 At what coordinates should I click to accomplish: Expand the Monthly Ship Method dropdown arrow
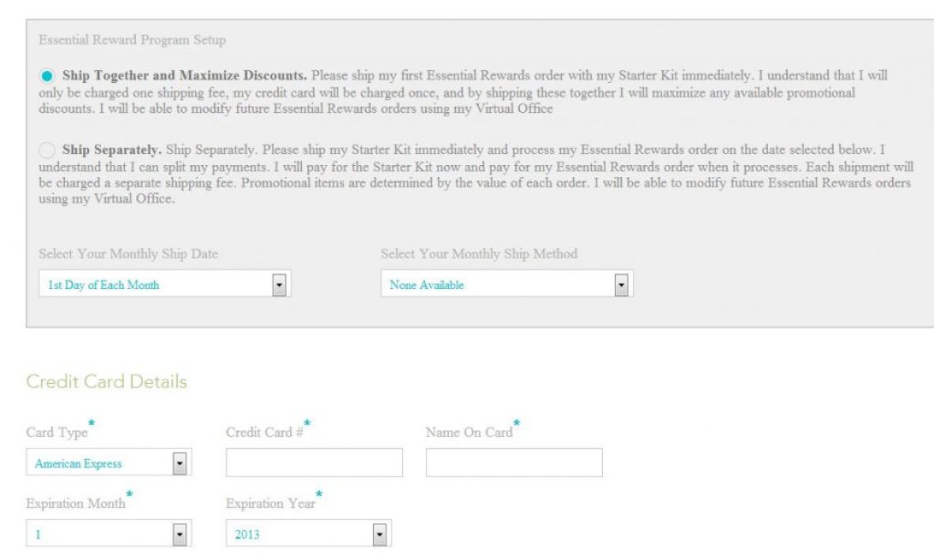[620, 284]
